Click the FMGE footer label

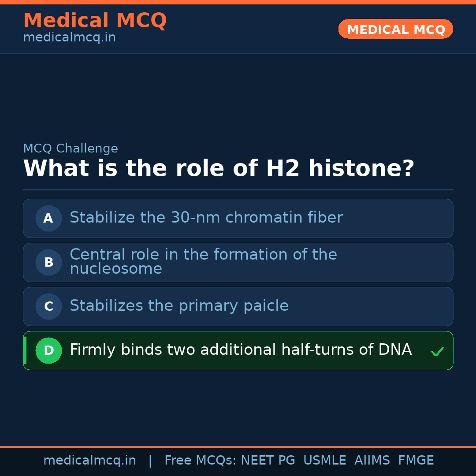[416, 461]
